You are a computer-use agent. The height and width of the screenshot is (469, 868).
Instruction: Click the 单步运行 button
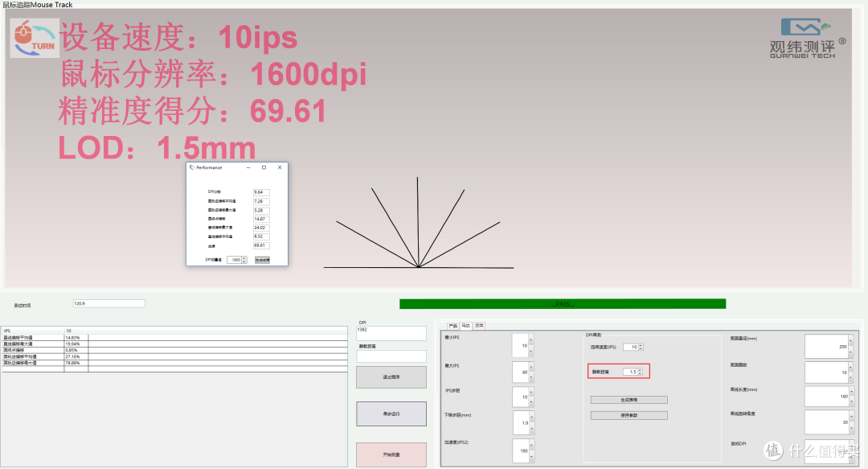(391, 413)
